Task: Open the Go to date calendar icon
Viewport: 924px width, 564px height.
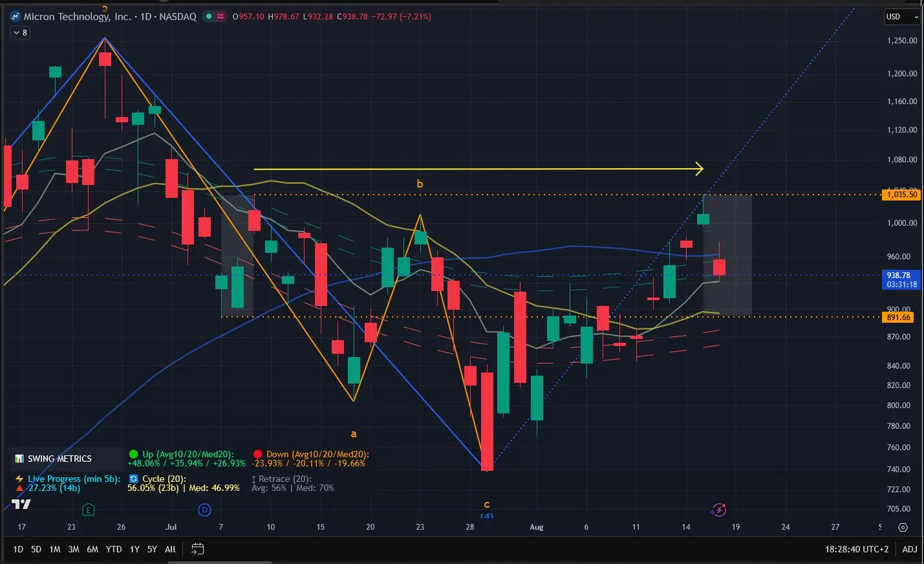Action: 198,549
